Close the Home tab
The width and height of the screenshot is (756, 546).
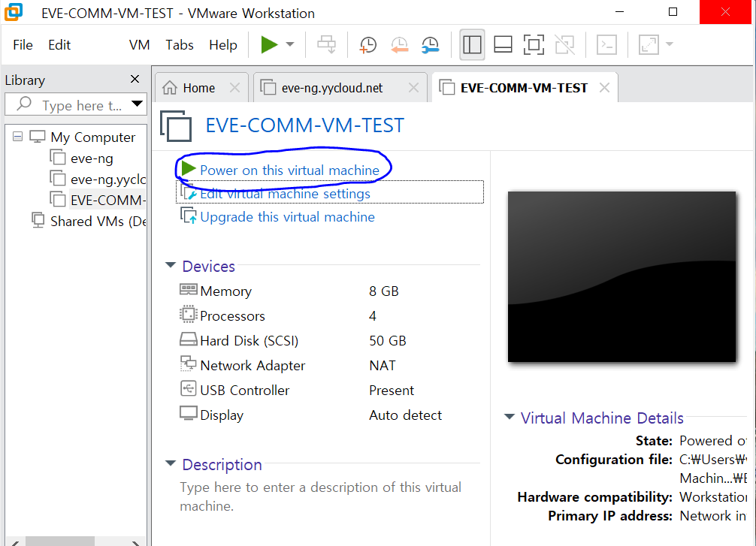tap(234, 88)
